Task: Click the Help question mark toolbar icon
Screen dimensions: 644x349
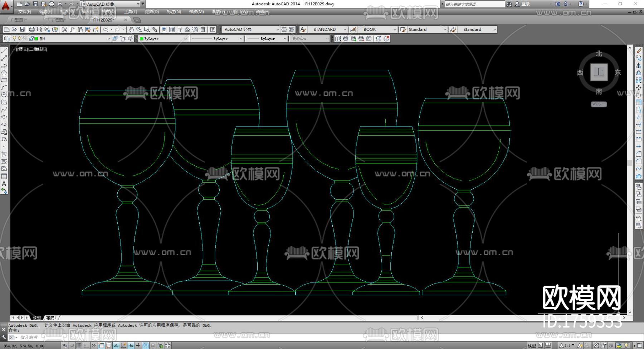Action: point(213,29)
